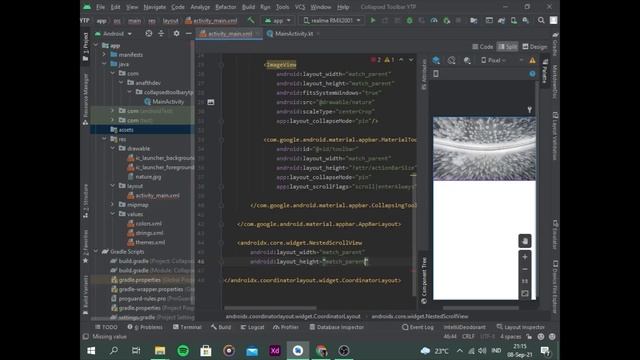
Task: Click the Select Opened File target icon
Action: tap(149, 33)
